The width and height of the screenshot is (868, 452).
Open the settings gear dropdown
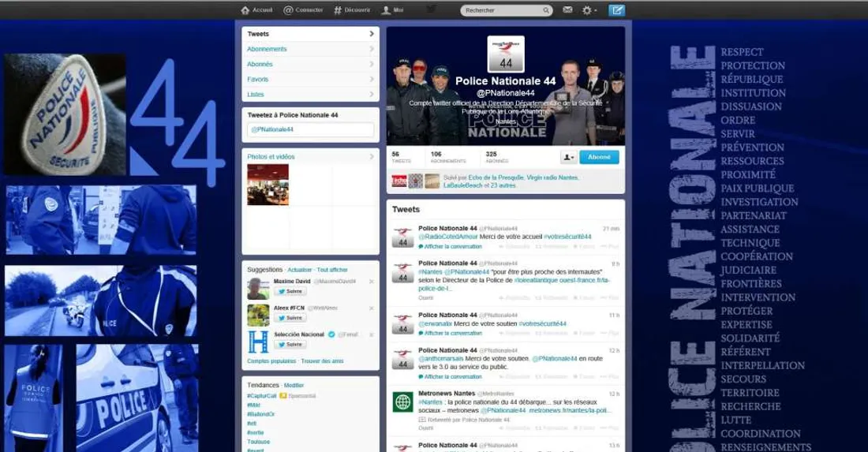click(589, 10)
